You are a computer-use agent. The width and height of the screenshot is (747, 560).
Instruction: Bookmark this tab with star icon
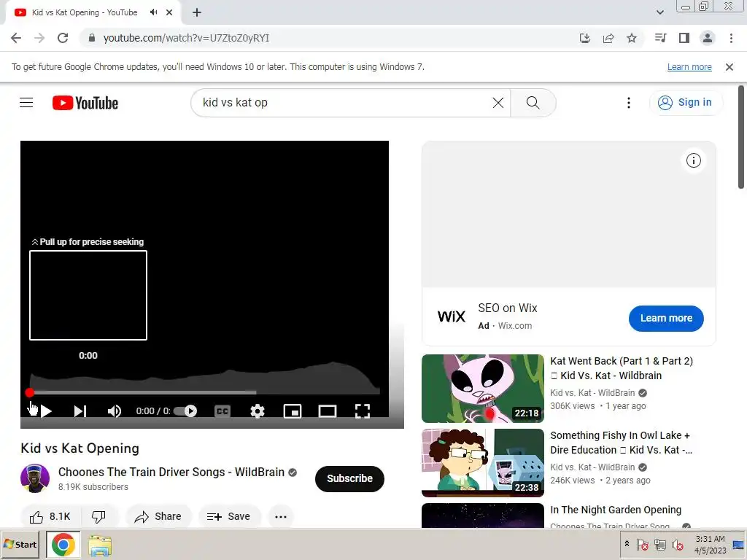point(632,38)
